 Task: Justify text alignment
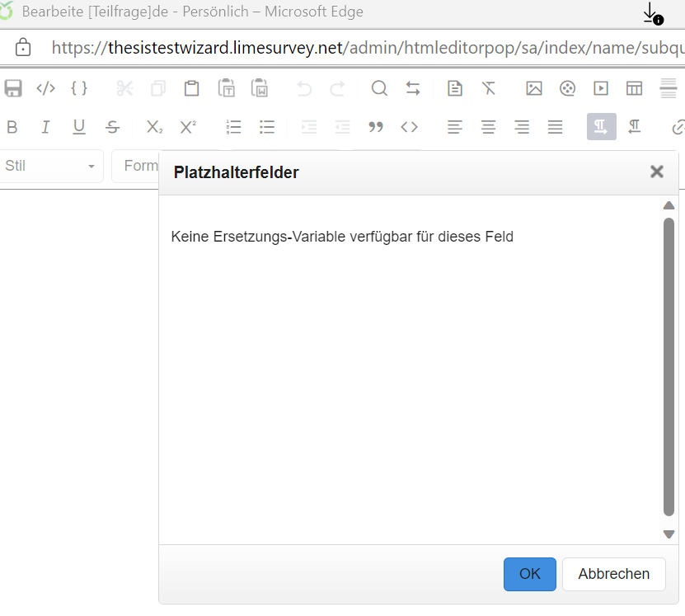tap(556, 127)
